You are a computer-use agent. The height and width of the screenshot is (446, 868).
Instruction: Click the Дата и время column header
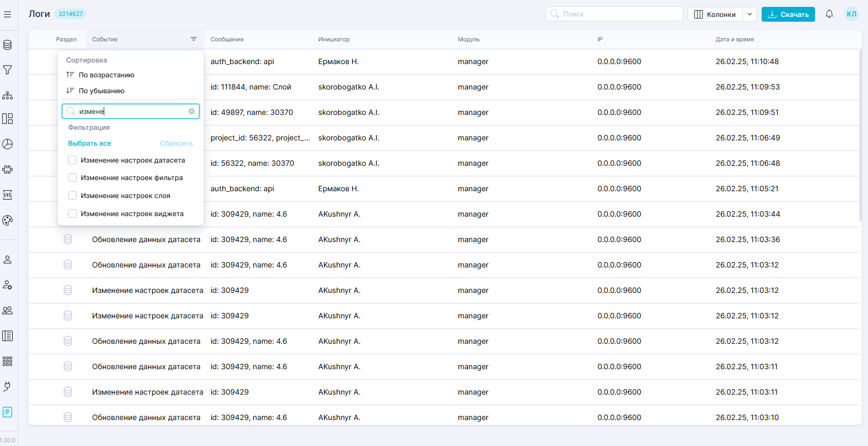pyautogui.click(x=735, y=39)
